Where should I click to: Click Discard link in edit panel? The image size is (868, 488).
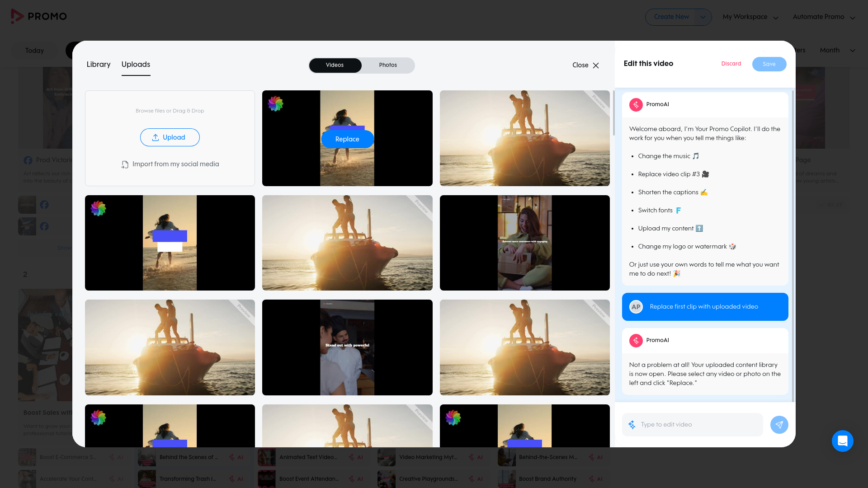click(x=731, y=64)
